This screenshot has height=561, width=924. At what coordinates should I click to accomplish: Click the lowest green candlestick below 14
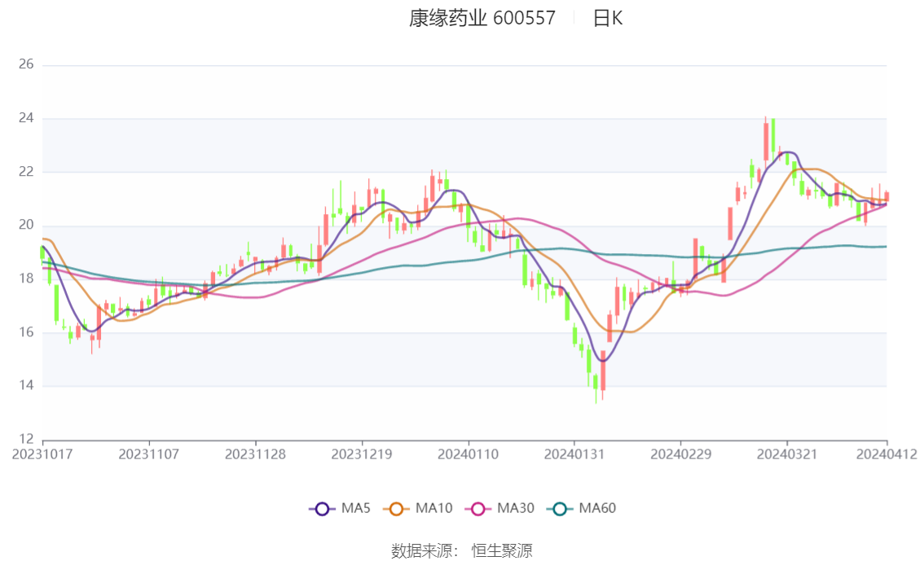596,382
